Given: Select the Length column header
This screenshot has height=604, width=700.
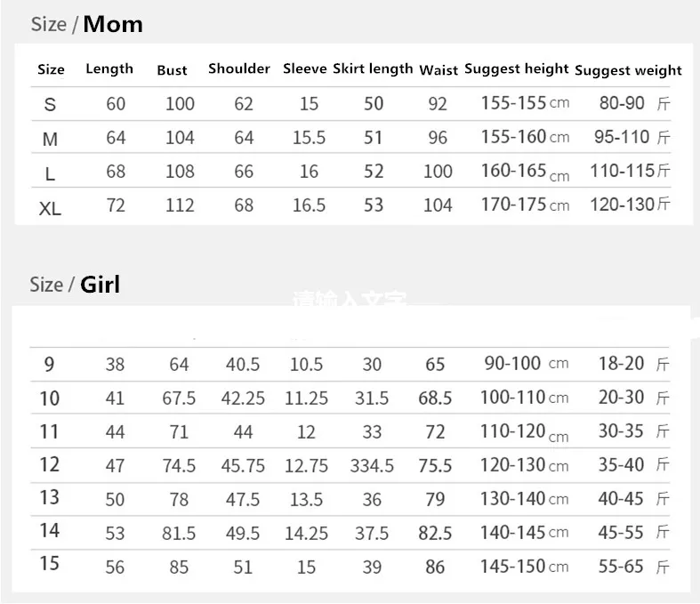Looking at the screenshot, I should 109,68.
